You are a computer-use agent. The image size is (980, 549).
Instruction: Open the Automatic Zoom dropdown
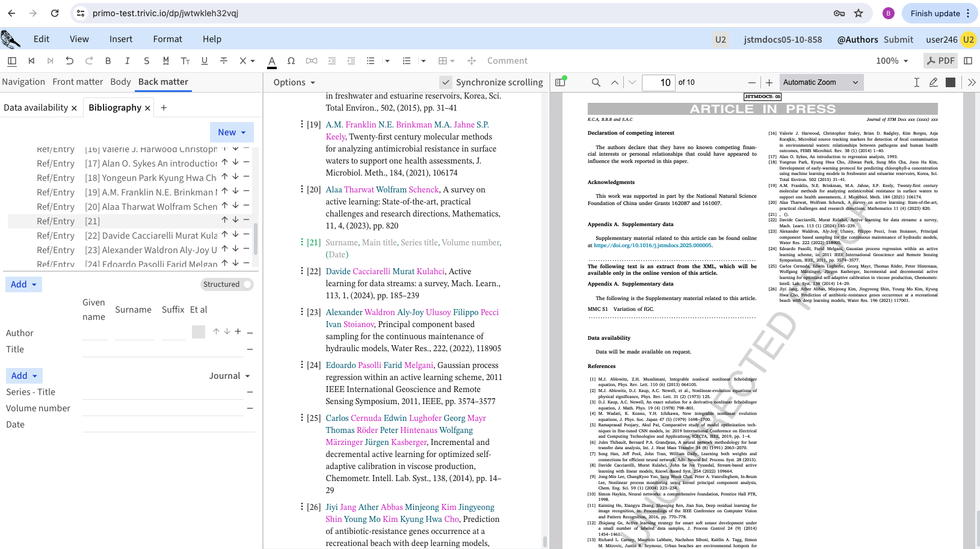click(821, 82)
